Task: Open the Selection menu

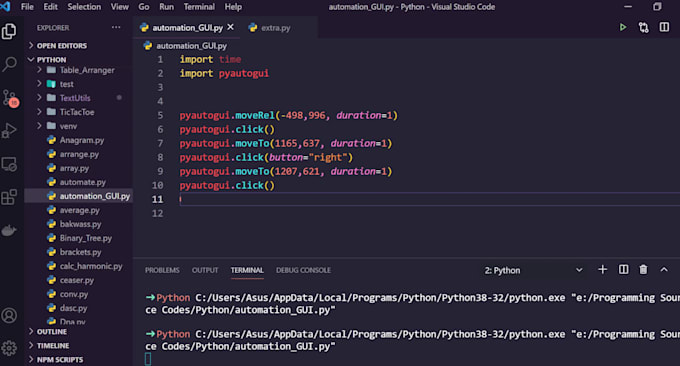Action: (x=84, y=7)
